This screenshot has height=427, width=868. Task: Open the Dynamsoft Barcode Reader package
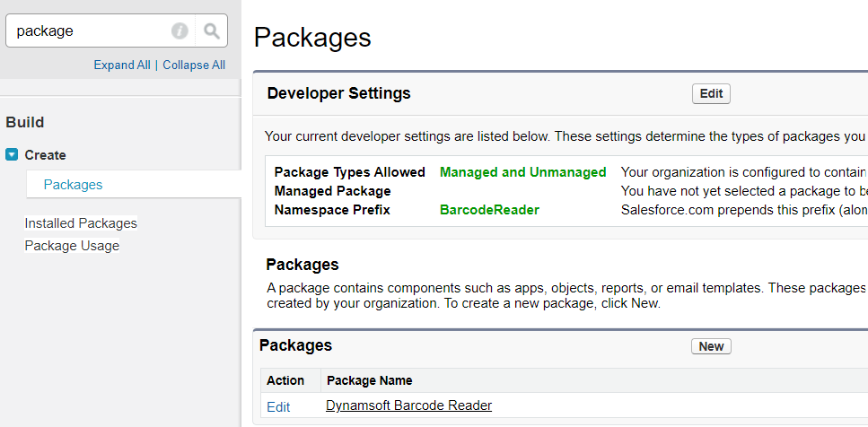click(408, 405)
